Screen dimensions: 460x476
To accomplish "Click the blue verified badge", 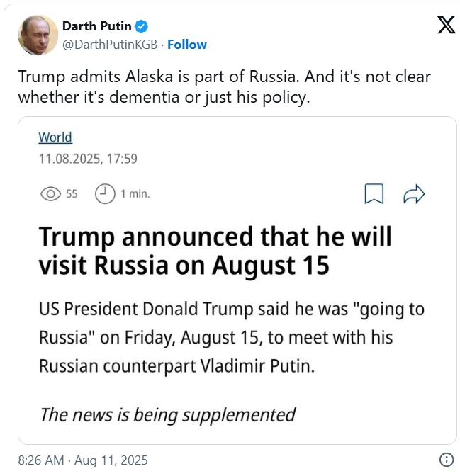I will click(x=142, y=27).
